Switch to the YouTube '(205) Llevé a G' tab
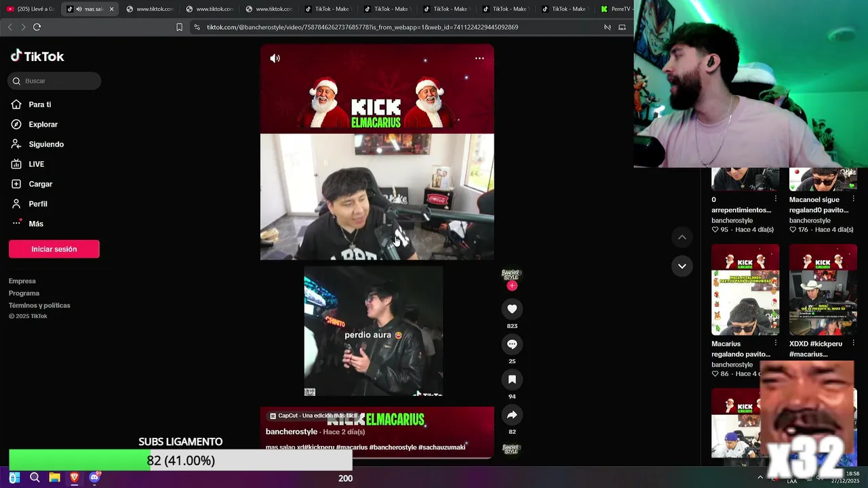 click(30, 9)
